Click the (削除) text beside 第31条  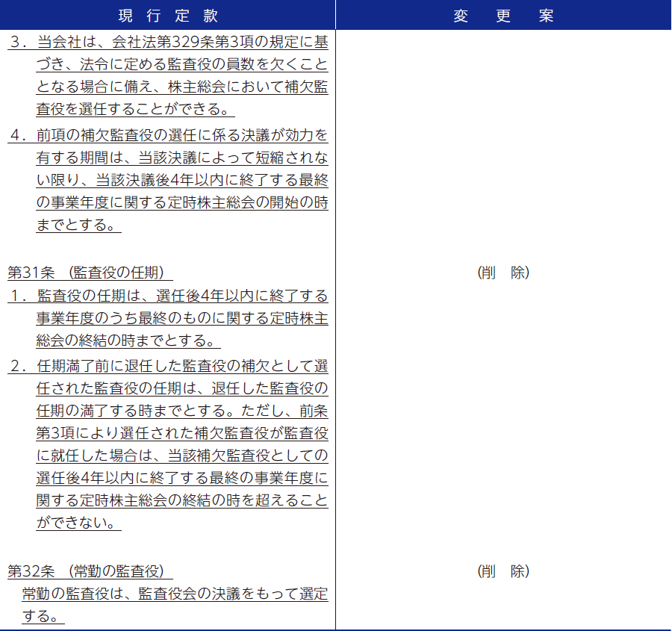503,273
